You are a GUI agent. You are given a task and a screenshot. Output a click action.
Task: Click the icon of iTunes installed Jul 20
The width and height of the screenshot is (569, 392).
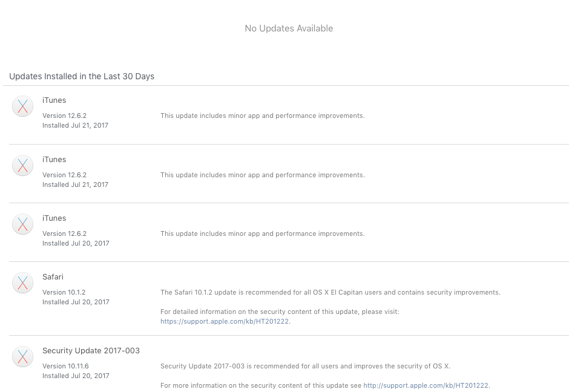click(22, 224)
